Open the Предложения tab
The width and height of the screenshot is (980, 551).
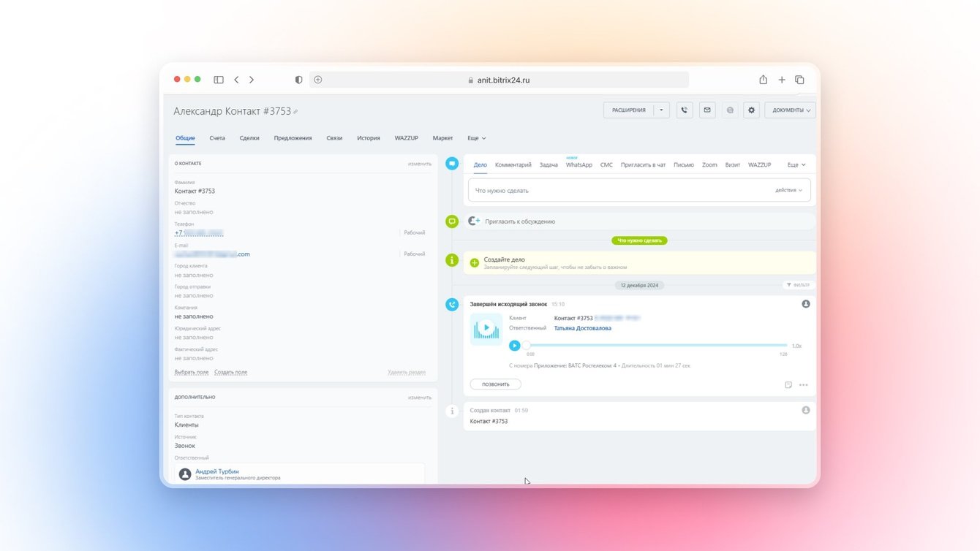(293, 138)
